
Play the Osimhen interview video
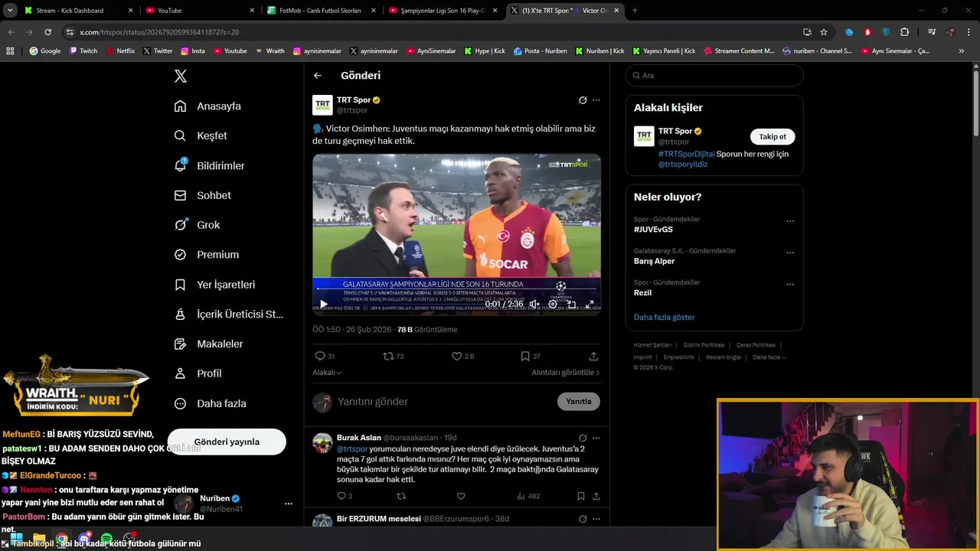point(323,304)
